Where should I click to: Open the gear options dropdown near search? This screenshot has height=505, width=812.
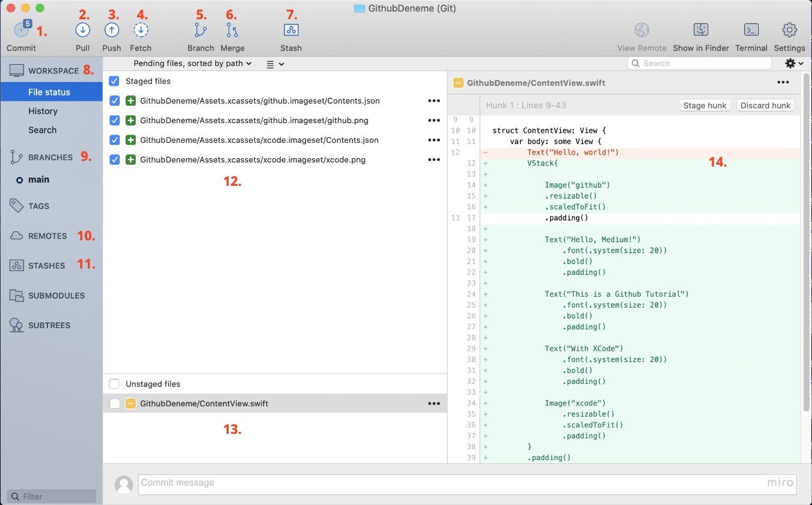tap(793, 63)
